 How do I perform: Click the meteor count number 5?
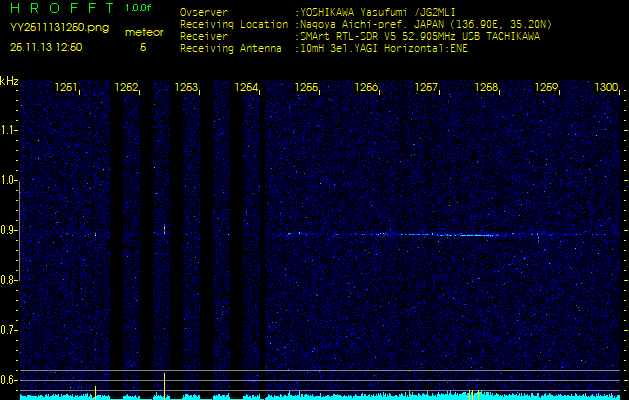point(142,46)
